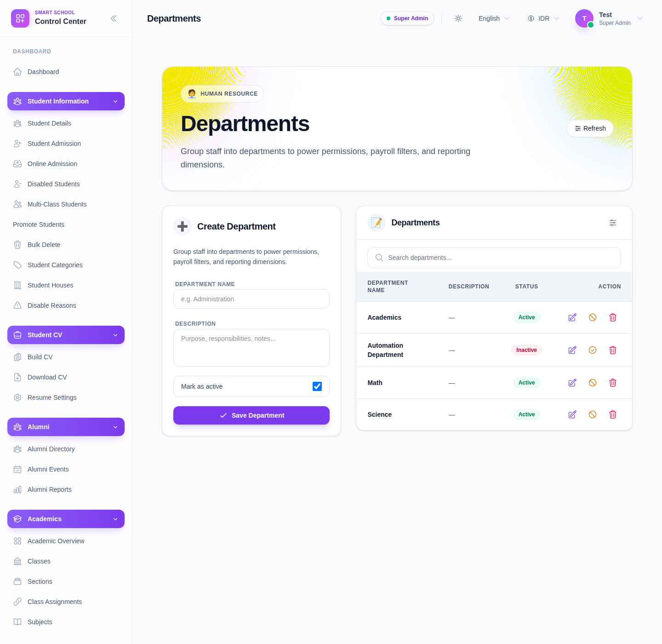Screen dimensions: 662x644
Task: Open Sections page
Action: tap(66, 581)
